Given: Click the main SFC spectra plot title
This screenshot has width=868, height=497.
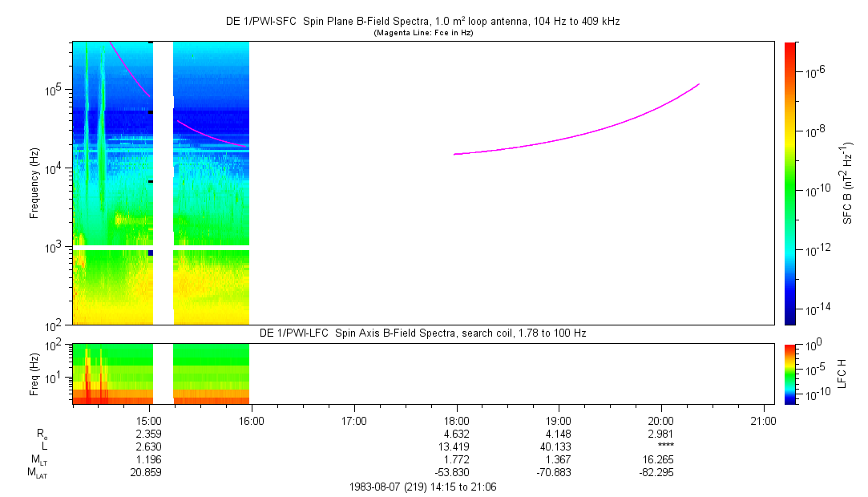Looking at the screenshot, I should coord(422,22).
